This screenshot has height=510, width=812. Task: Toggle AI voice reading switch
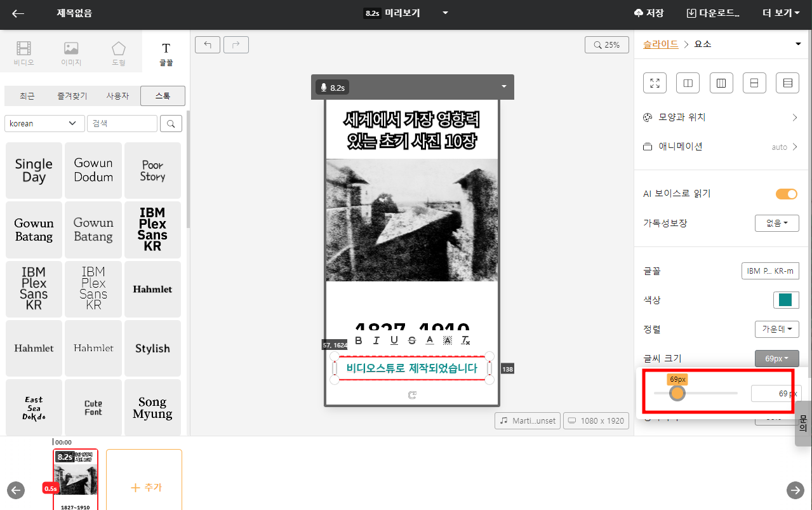pyautogui.click(x=787, y=194)
